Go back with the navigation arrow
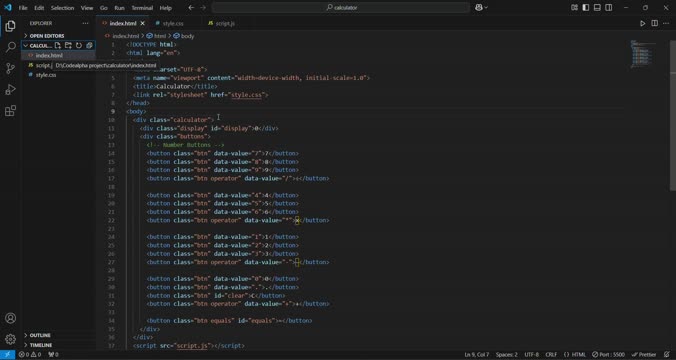The width and height of the screenshot is (676, 360). [x=191, y=7]
